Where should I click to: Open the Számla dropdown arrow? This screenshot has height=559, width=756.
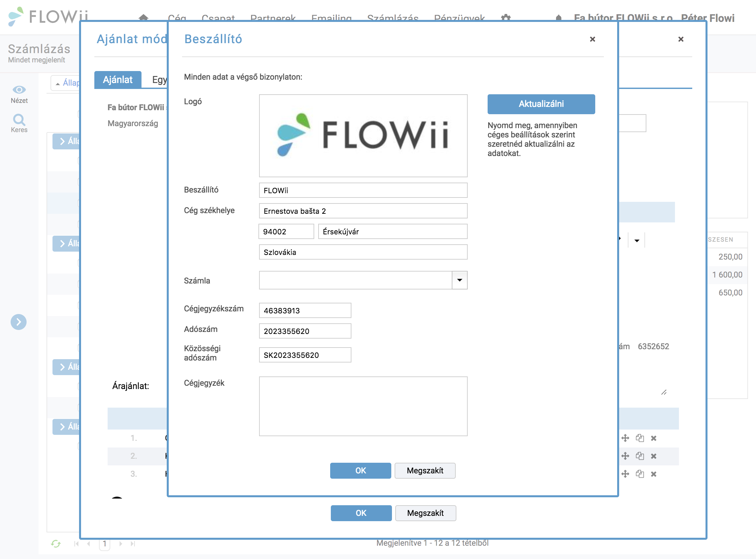pos(459,280)
